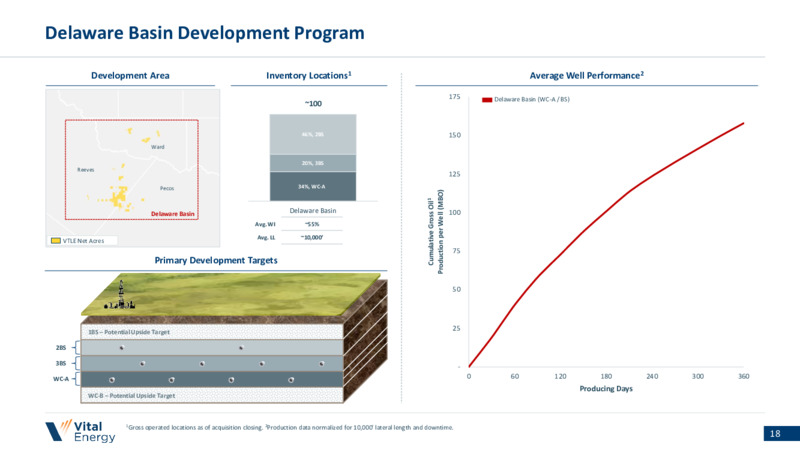Viewport: 800px width, 450px height.
Task: Click the 'Average Well Performance' heading
Action: tap(586, 76)
